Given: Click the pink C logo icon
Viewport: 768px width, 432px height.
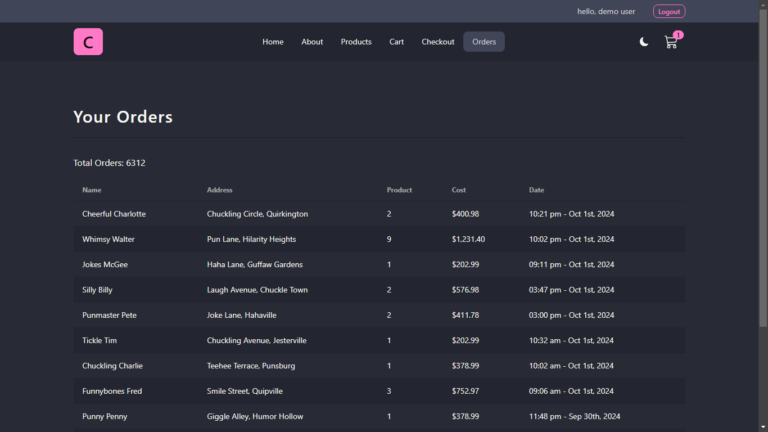Looking at the screenshot, I should (x=88, y=42).
